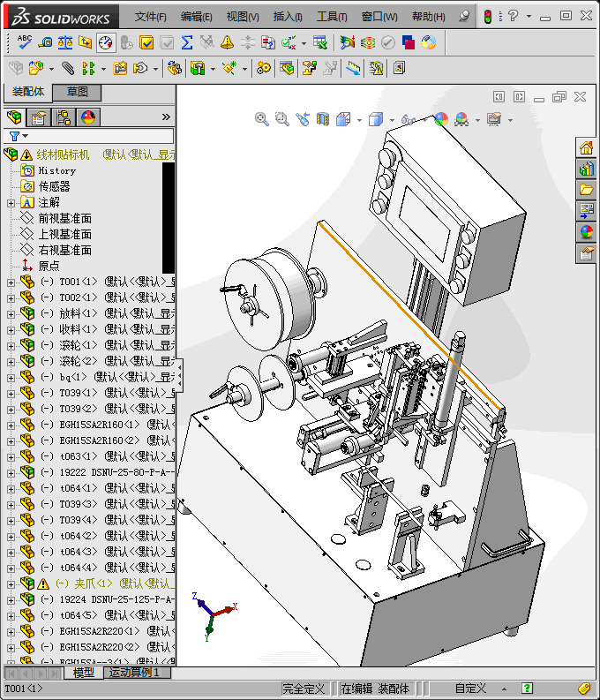600x700 pixels.
Task: Open Edit Appearance color ball
Action: coord(441,119)
